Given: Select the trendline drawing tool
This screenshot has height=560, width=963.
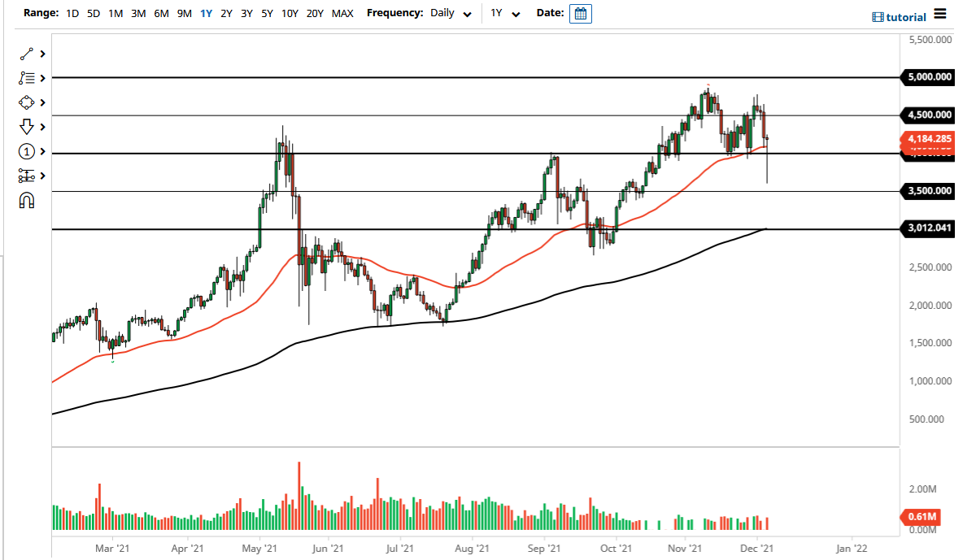Looking at the screenshot, I should tap(25, 54).
